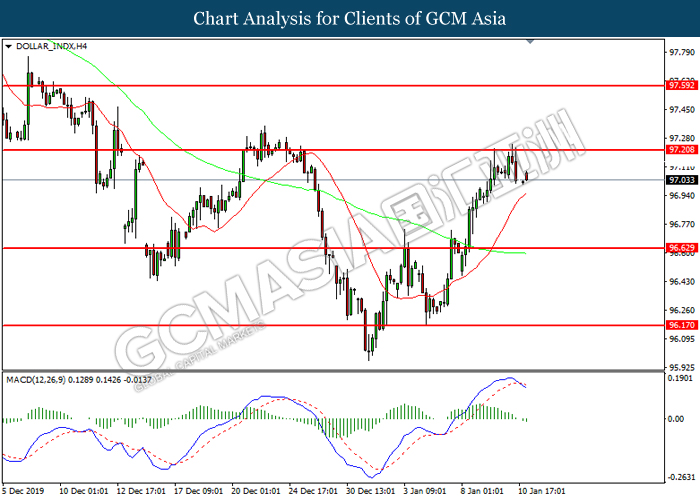Select the 96.629 red price label

(681, 248)
